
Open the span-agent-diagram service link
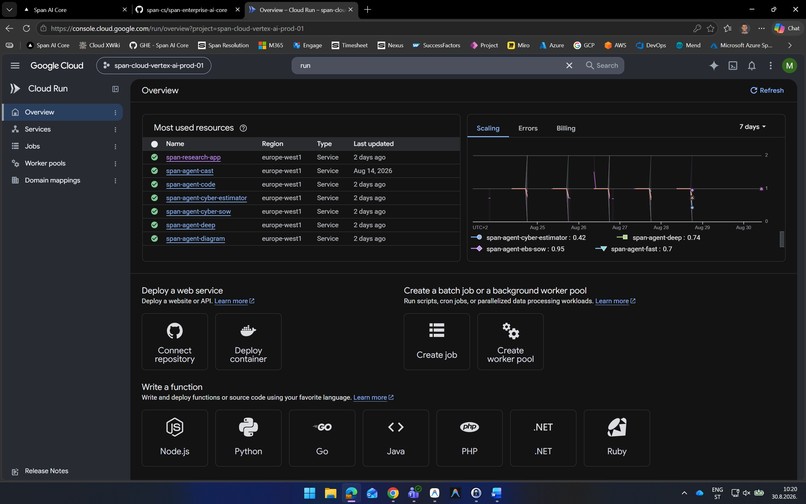pyautogui.click(x=195, y=239)
